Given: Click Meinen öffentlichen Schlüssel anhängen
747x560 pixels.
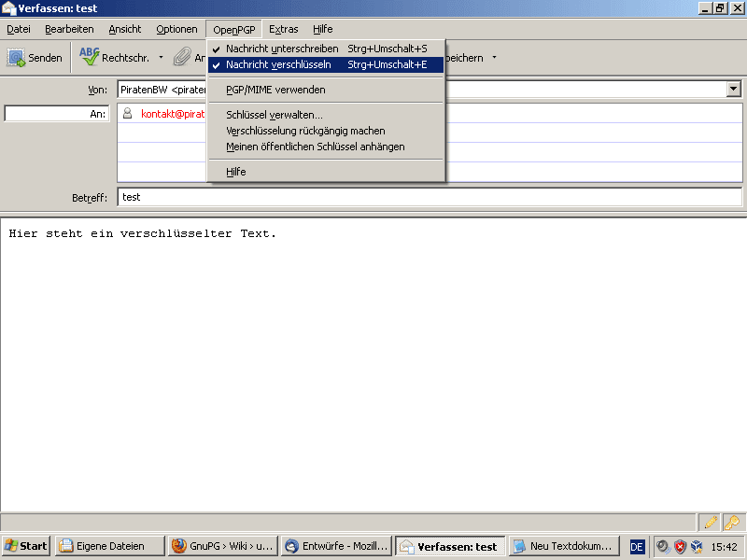Looking at the screenshot, I should click(x=315, y=147).
